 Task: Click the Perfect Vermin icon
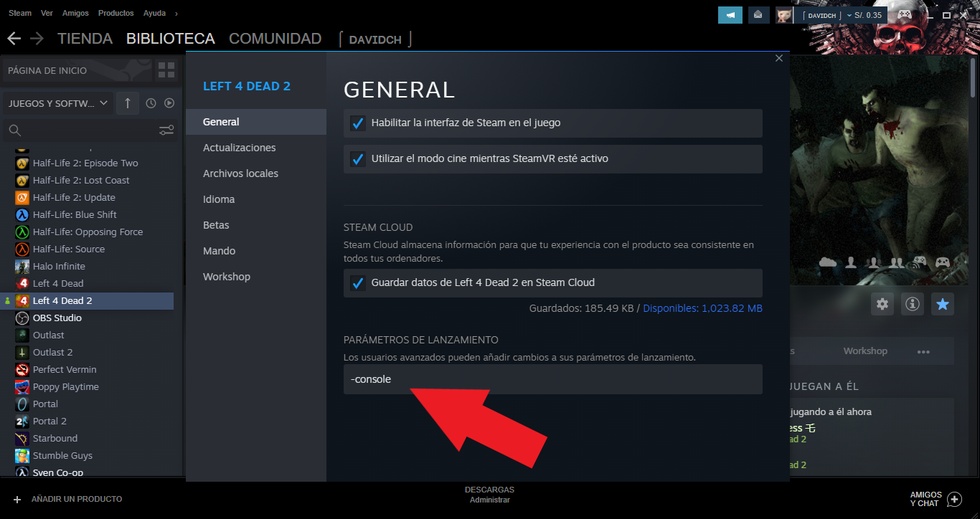[22, 369]
